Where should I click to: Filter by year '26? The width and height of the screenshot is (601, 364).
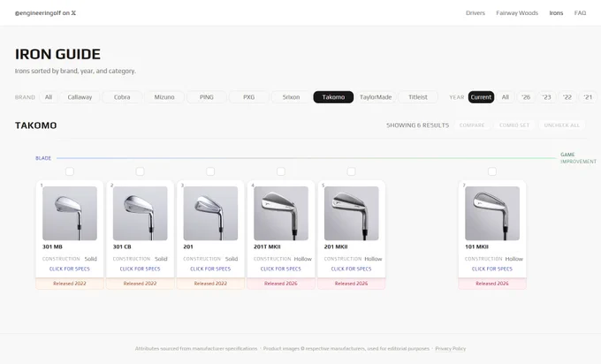click(526, 97)
